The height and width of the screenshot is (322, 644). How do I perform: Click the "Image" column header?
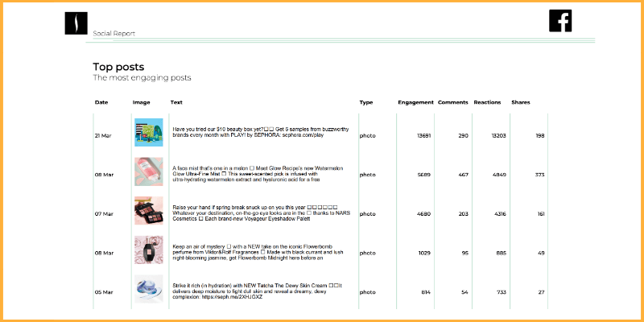142,102
